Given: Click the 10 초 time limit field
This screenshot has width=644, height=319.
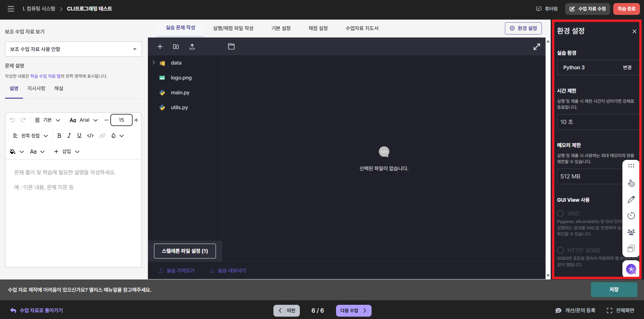Looking at the screenshot, I should click(x=598, y=122).
